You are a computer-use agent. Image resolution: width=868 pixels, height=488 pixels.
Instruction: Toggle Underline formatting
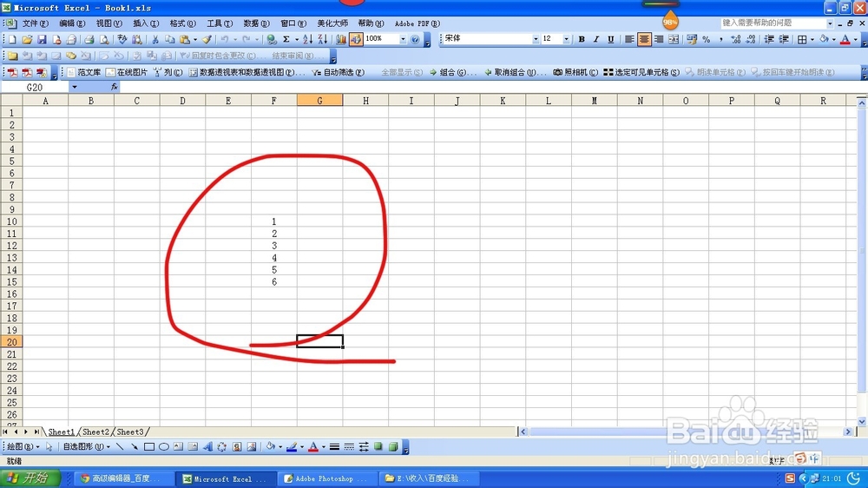pos(610,39)
